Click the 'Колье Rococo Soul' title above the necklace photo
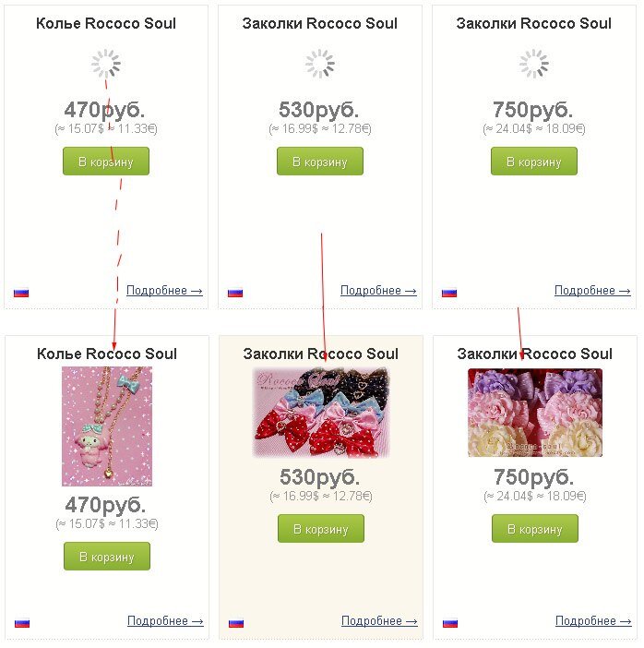 [x=107, y=354]
